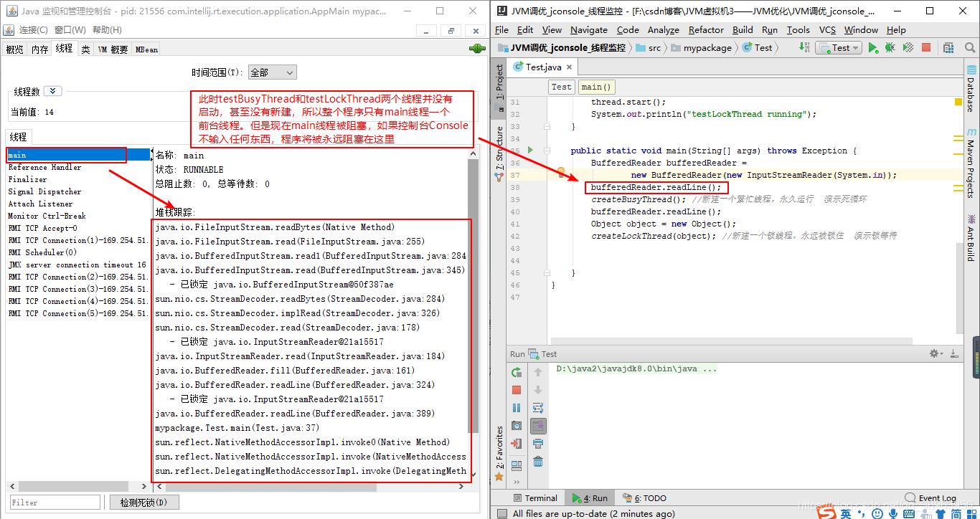Screen dimensions: 980x519
Task: Open the 2: Favorites tool window
Action: click(x=499, y=452)
